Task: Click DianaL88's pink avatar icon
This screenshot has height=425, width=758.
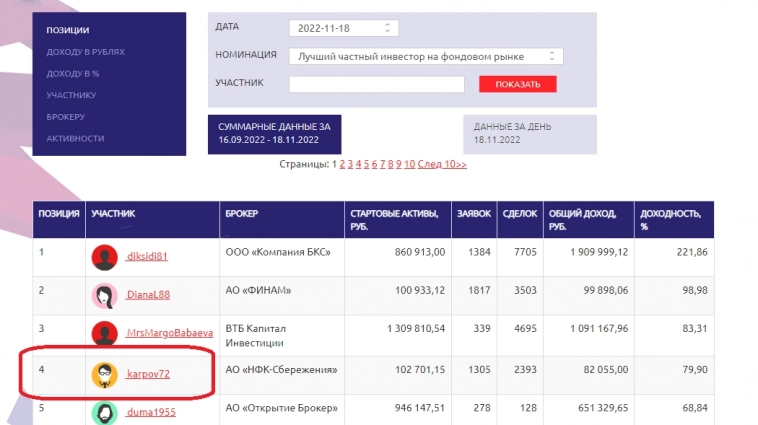Action: tap(103, 295)
